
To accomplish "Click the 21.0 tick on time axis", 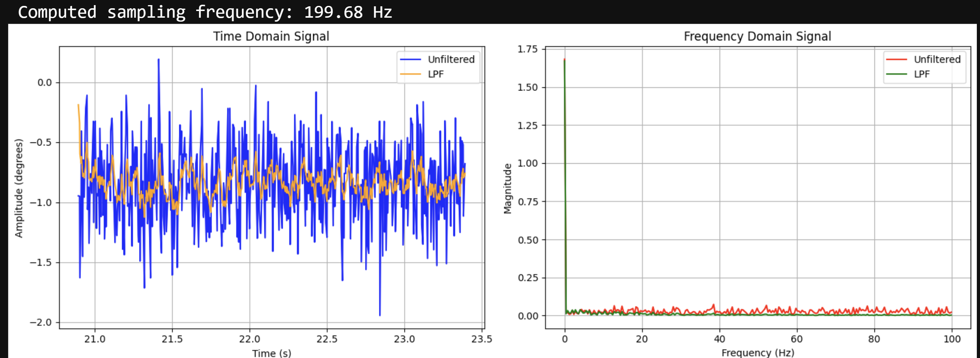I will tap(95, 339).
